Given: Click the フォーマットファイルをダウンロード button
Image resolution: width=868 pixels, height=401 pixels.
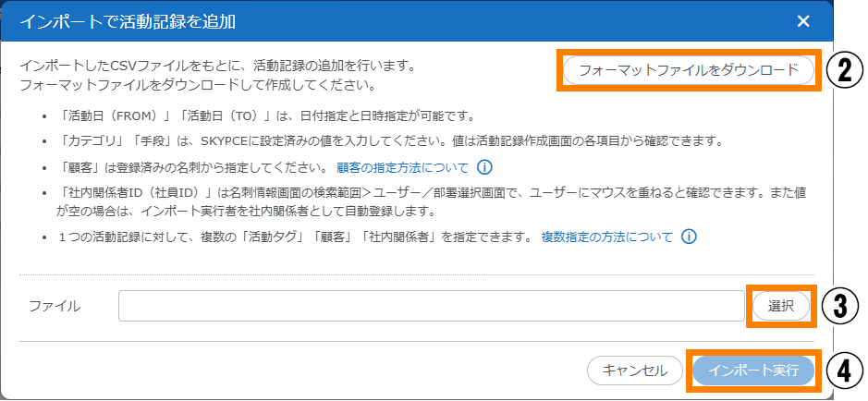Looking at the screenshot, I should pyautogui.click(x=688, y=70).
